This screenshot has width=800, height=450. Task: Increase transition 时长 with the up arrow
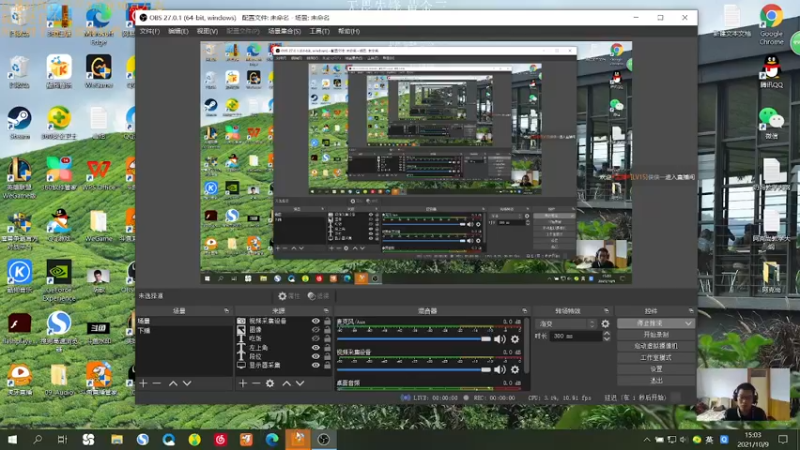tap(607, 334)
